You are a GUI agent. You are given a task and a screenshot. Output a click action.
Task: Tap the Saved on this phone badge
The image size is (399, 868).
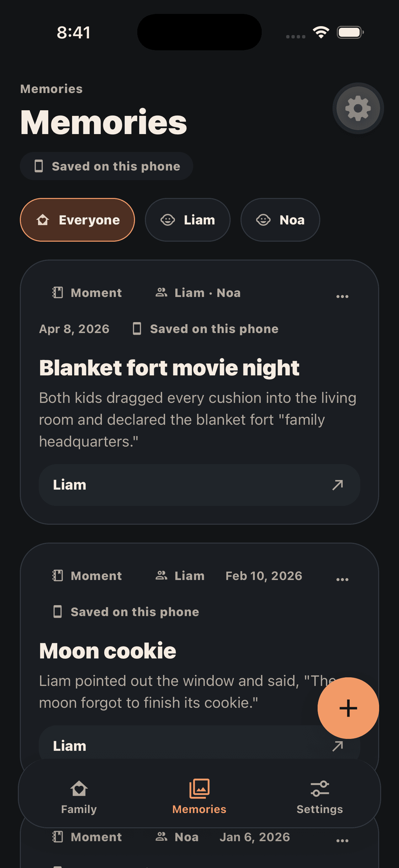pos(107,166)
